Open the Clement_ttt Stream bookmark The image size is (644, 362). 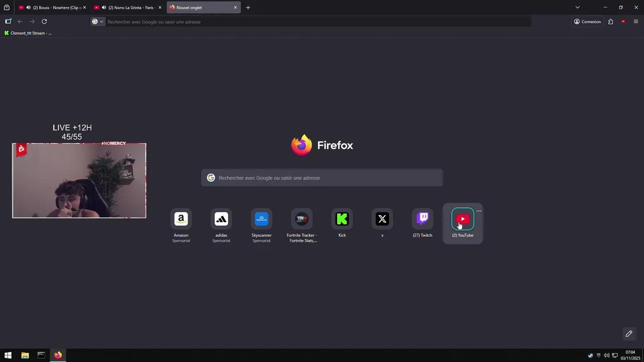coord(28,33)
